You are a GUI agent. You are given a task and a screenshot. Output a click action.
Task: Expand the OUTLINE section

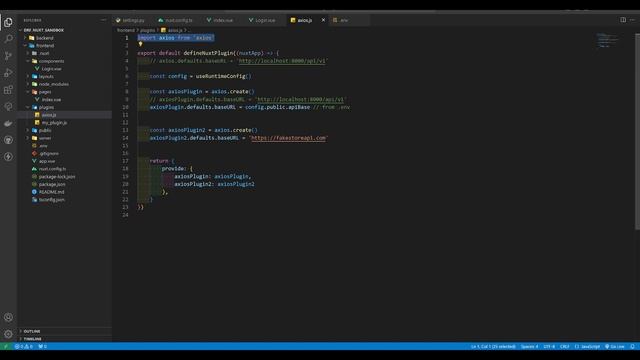(32, 331)
